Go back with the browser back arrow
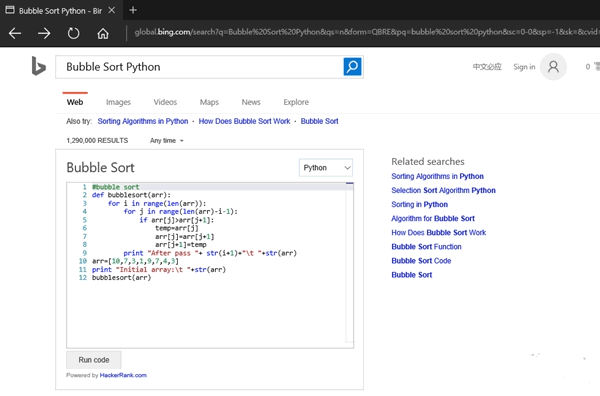 coord(15,33)
